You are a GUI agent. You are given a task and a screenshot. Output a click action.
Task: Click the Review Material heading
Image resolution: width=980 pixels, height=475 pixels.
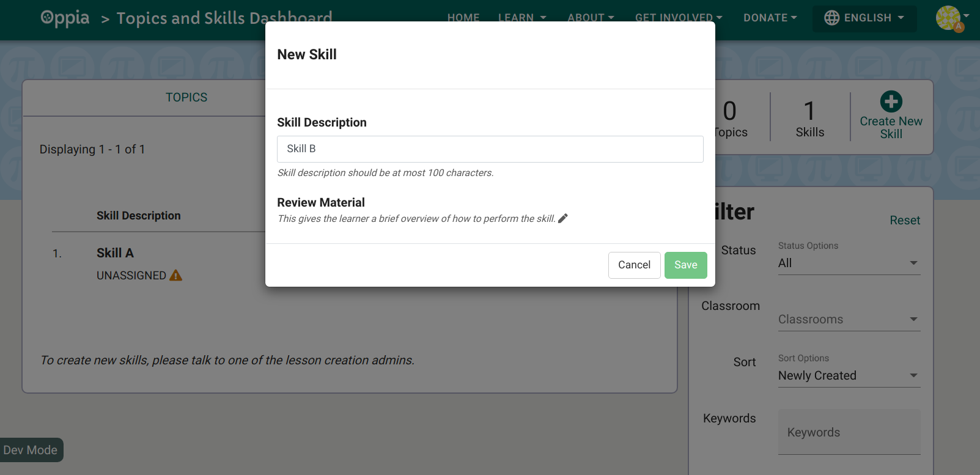coord(321,202)
